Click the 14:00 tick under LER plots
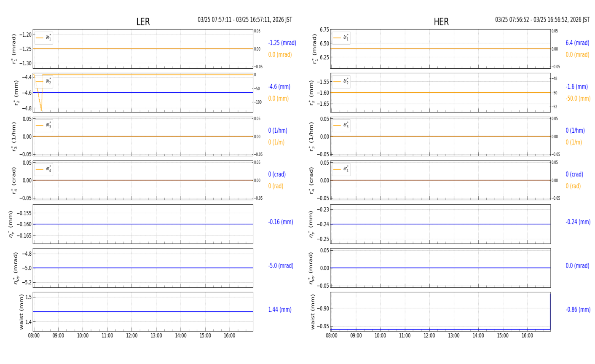This screenshot has height=364, width=595. point(181,336)
